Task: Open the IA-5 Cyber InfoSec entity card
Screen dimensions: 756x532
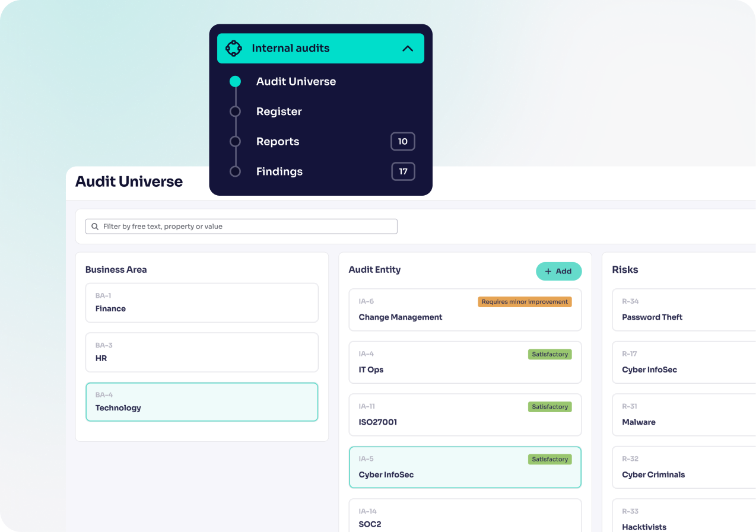Action: pyautogui.click(x=465, y=467)
